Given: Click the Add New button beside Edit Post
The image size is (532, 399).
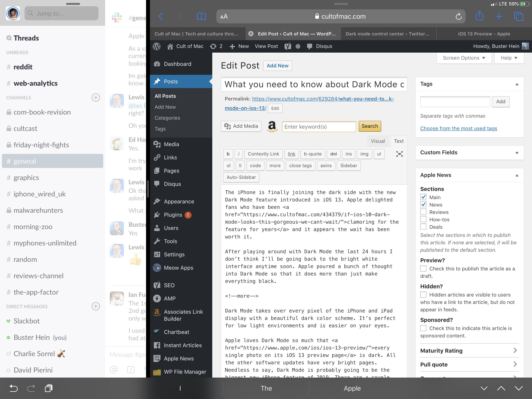Looking at the screenshot, I should pyautogui.click(x=277, y=65).
